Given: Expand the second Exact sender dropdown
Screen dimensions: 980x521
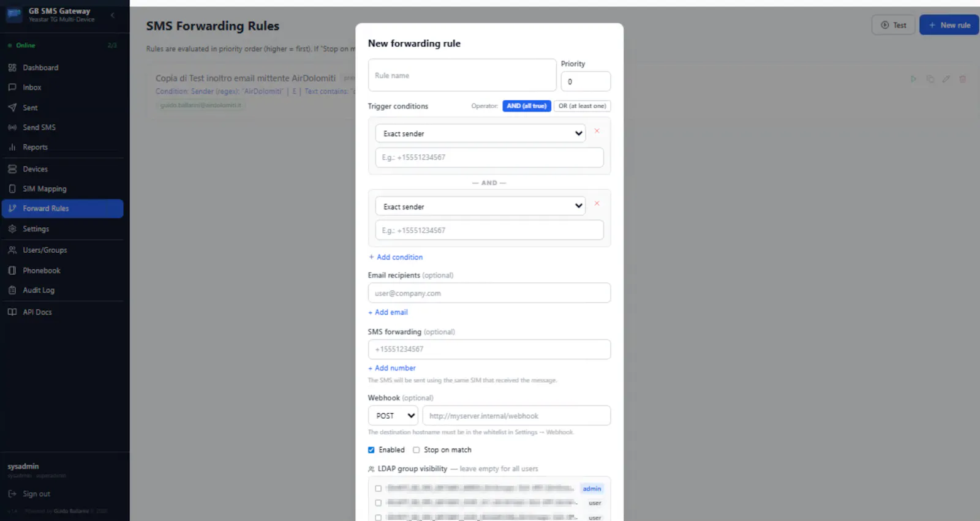Looking at the screenshot, I should [480, 206].
